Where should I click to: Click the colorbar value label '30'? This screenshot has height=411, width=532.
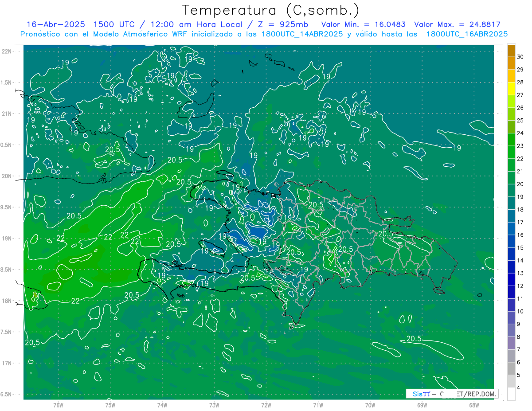pyautogui.click(x=520, y=57)
